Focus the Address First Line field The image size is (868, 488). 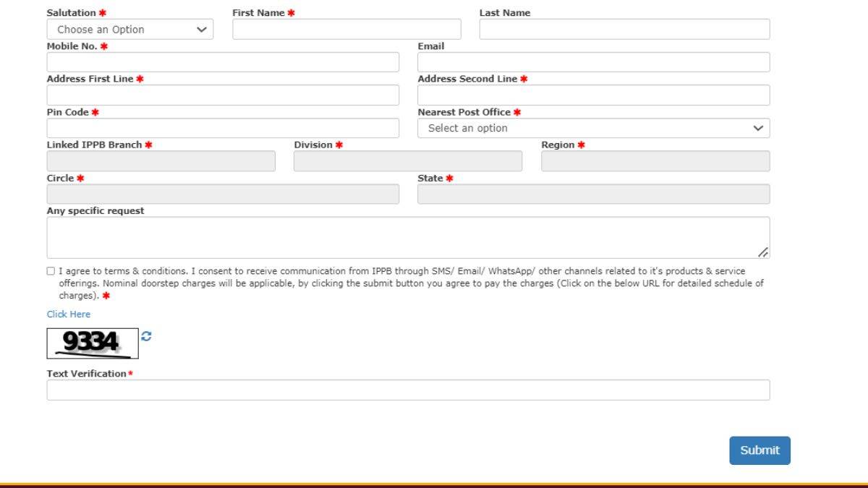tap(223, 95)
